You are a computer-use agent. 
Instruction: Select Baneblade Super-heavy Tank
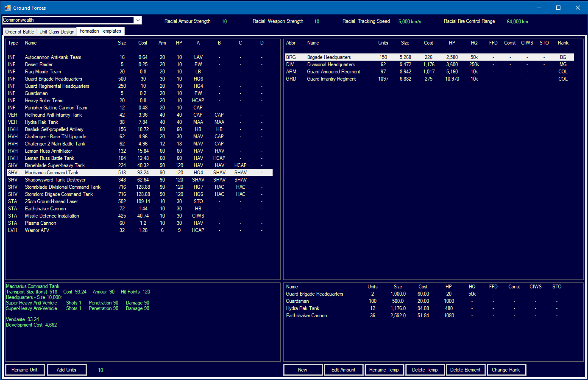point(140,165)
